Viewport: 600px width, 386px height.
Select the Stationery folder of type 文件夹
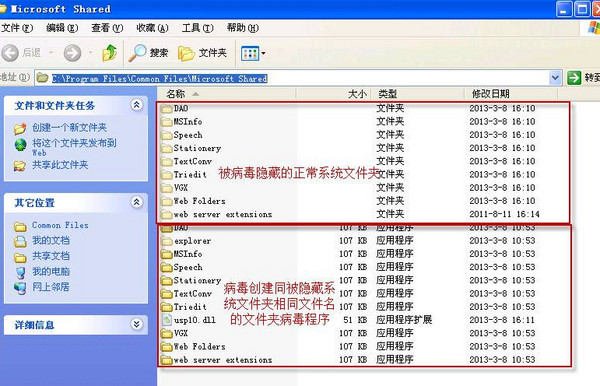(191, 148)
